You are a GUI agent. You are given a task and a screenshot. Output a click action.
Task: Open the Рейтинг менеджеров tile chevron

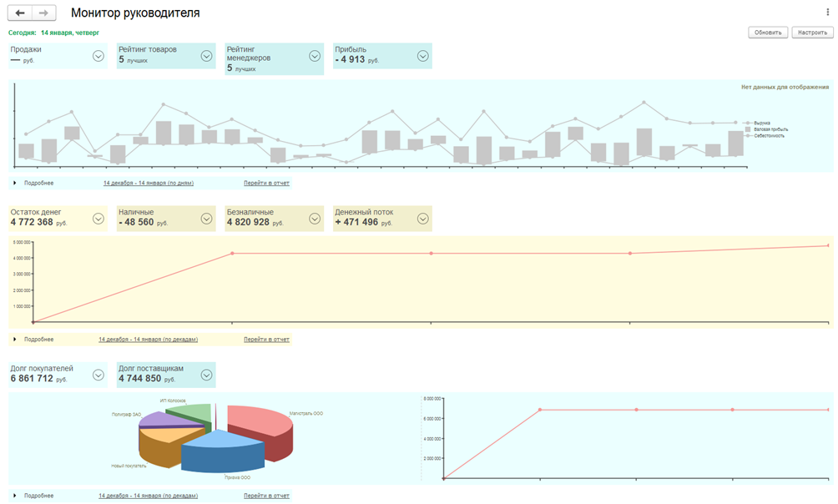(315, 56)
